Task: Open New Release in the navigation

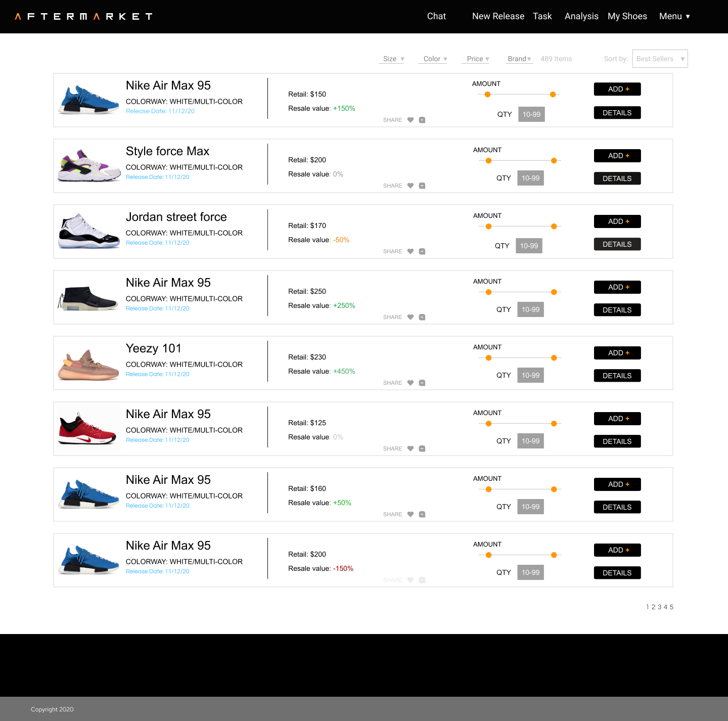Action: coord(498,16)
